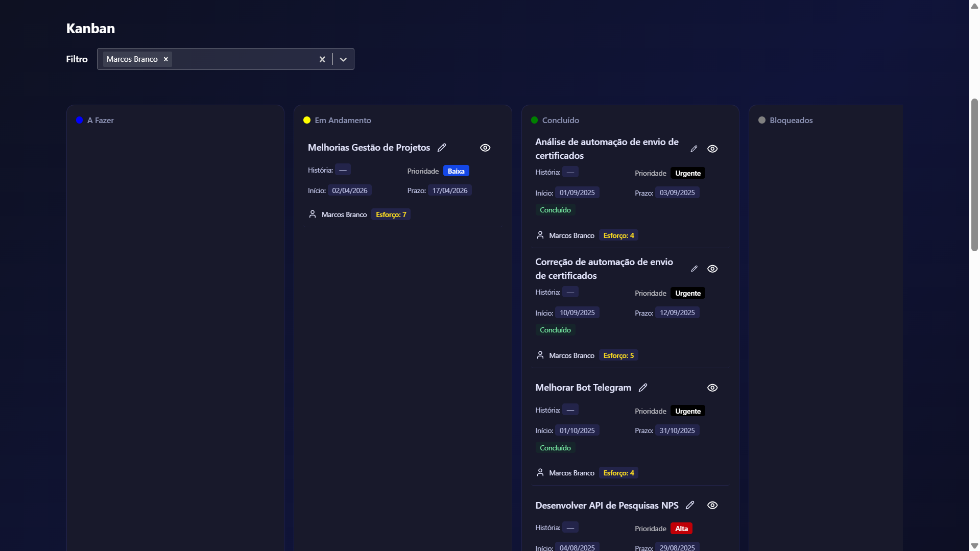Open Desenvolver API de Pesquisas NPS title
The width and height of the screenshot is (980, 551).
607,505
